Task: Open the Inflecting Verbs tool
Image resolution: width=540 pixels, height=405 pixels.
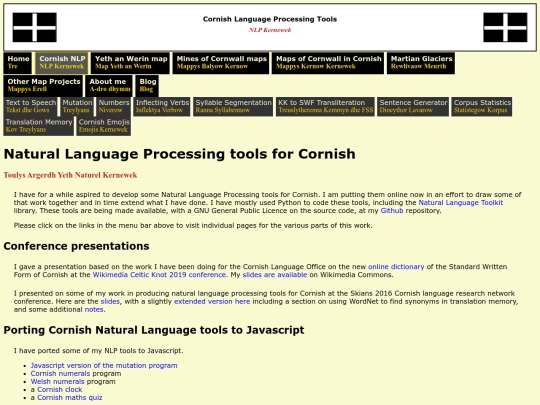Action: pos(162,106)
